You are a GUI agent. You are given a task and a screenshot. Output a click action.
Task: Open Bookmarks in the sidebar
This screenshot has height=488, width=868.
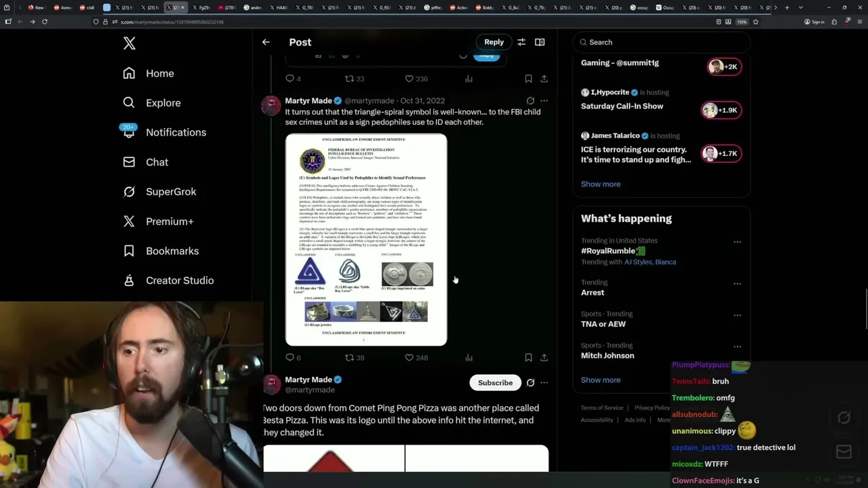click(x=162, y=251)
